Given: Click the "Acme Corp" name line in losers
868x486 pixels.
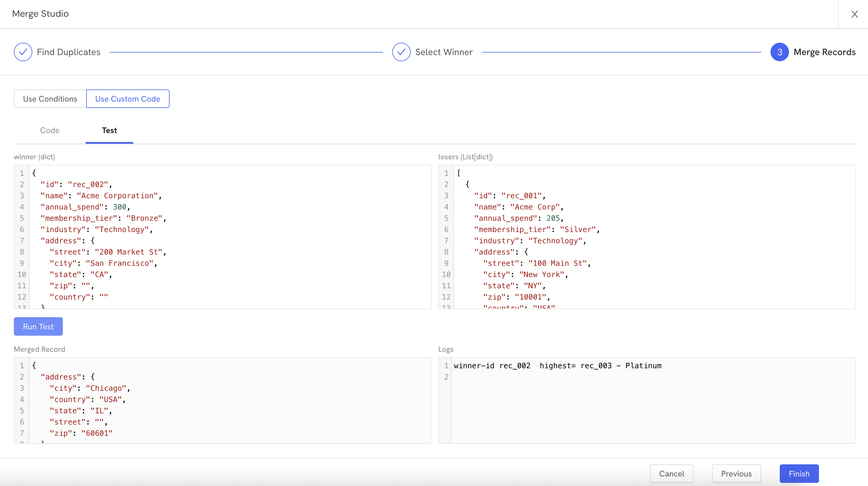Looking at the screenshot, I should pyautogui.click(x=519, y=207).
